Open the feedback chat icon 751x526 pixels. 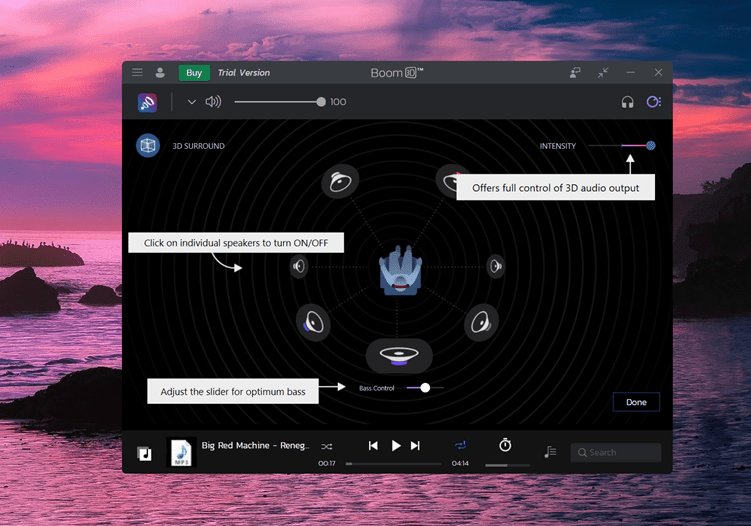click(575, 72)
